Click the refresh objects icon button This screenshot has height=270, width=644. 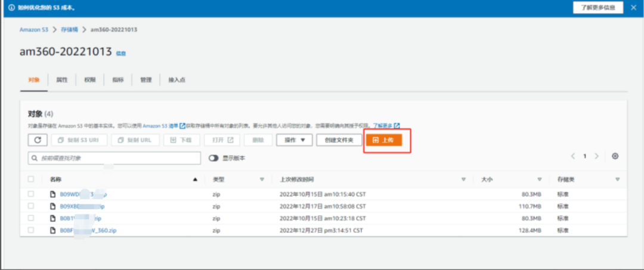[38, 140]
